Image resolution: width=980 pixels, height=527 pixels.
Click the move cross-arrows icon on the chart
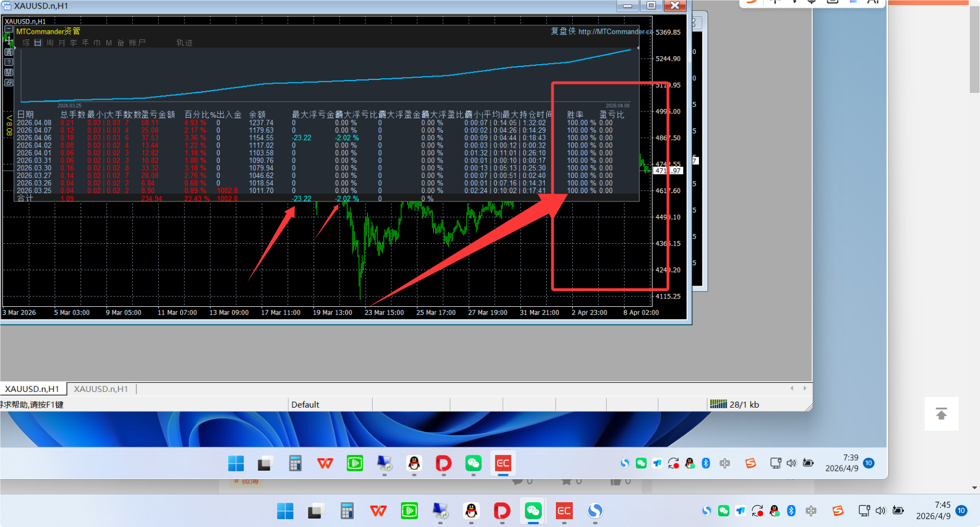click(x=8, y=39)
